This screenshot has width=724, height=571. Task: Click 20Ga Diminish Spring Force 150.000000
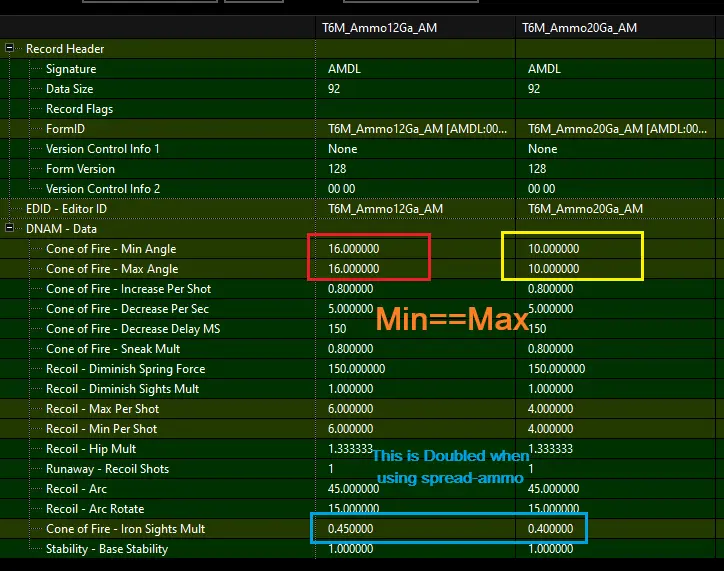click(x=556, y=369)
